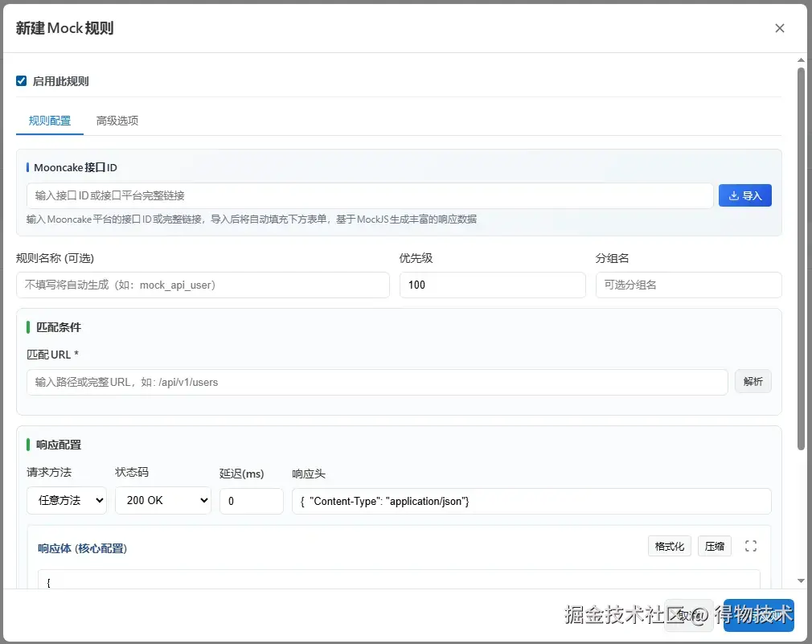
Task: Focus the 规则名称 input field
Action: (x=203, y=285)
